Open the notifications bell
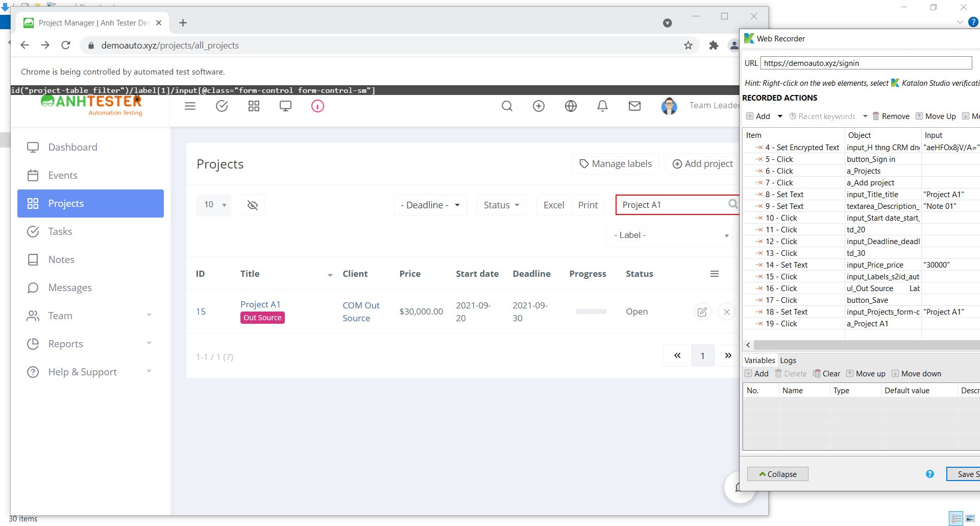This screenshot has width=980, height=526. click(602, 106)
